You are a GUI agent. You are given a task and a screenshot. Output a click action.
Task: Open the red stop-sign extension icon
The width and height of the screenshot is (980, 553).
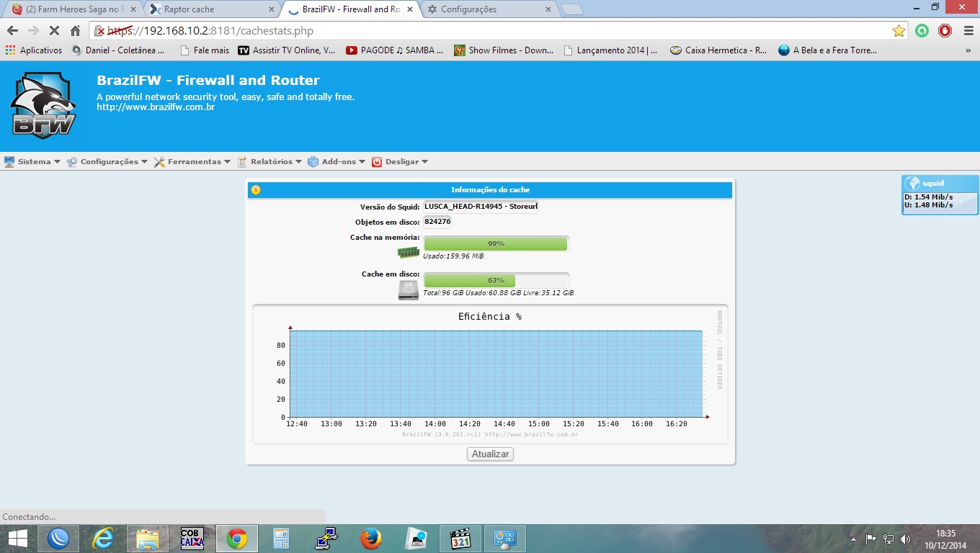945,31
